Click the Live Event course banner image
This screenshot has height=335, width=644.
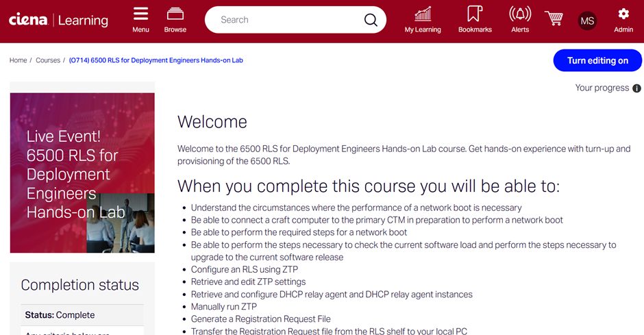[82, 173]
